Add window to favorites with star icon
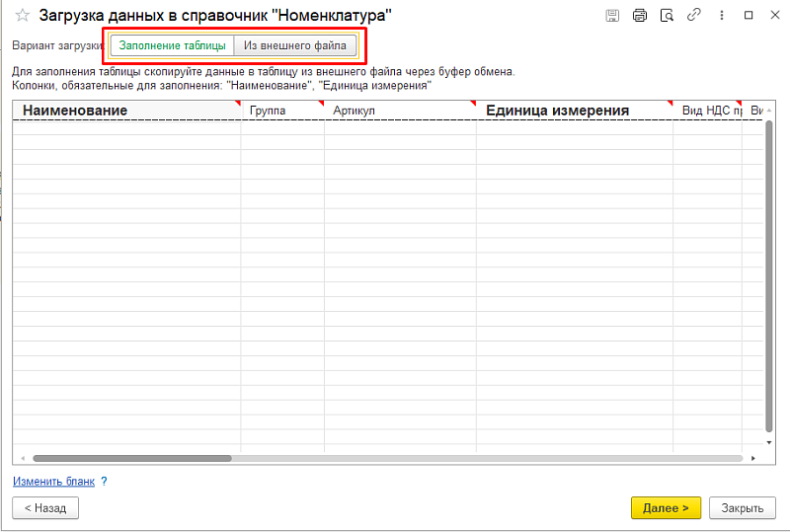 tap(22, 15)
